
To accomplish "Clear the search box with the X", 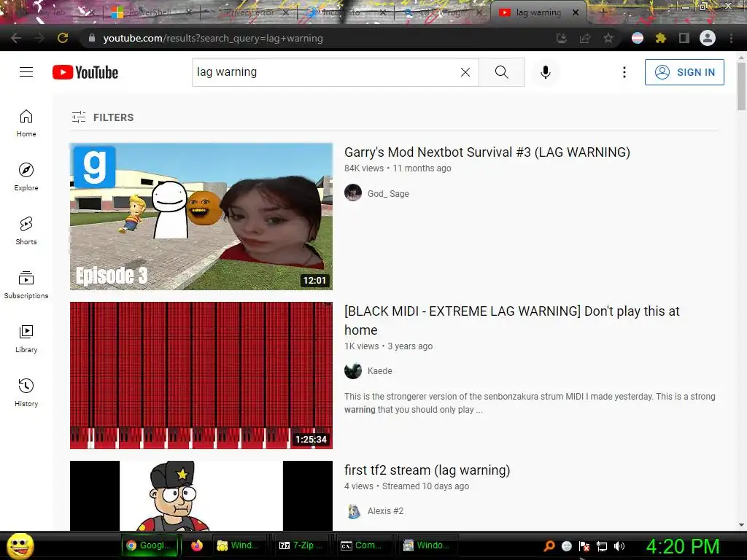I will pos(465,72).
